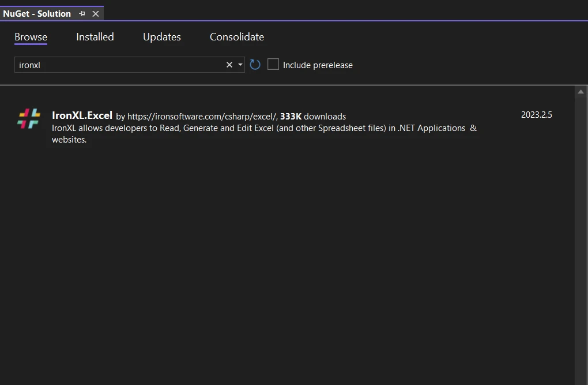Click the 2023.2.5 version number
The height and width of the screenshot is (385, 588).
(536, 115)
